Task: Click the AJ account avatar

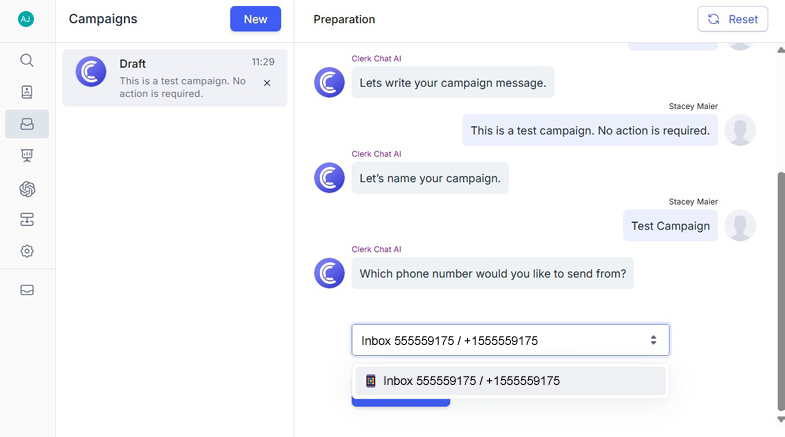Action: pos(26,19)
